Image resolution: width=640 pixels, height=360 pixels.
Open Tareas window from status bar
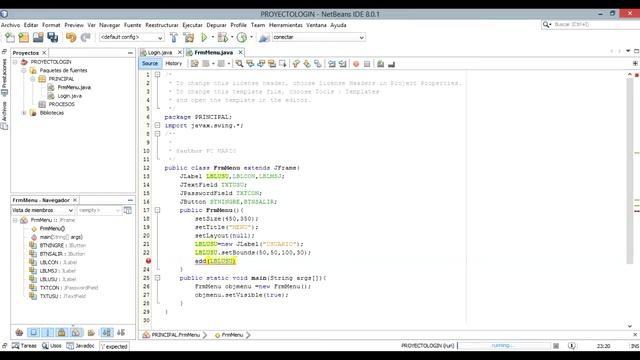point(24,346)
